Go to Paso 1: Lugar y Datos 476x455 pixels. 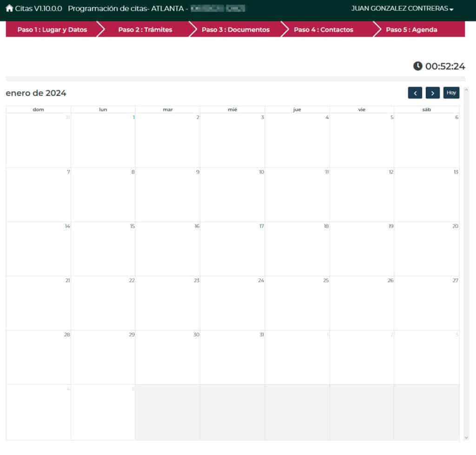pos(52,30)
